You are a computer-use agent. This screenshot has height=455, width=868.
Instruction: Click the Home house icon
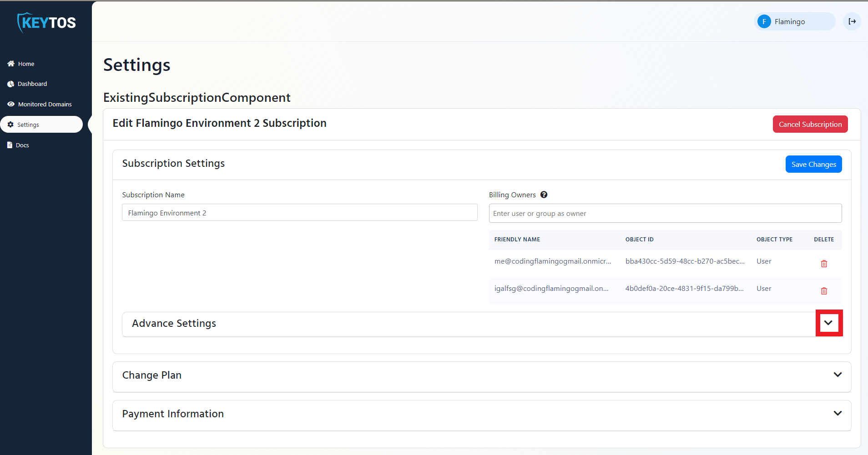coord(11,64)
